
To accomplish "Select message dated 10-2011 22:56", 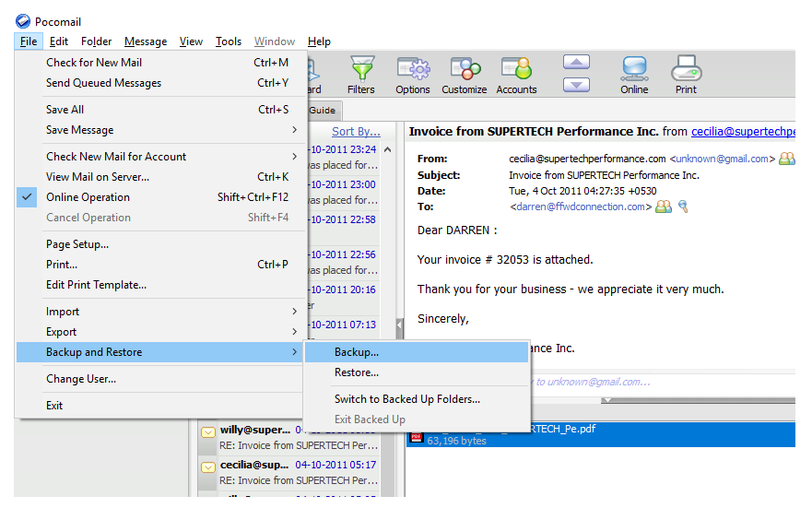I will tap(344, 263).
